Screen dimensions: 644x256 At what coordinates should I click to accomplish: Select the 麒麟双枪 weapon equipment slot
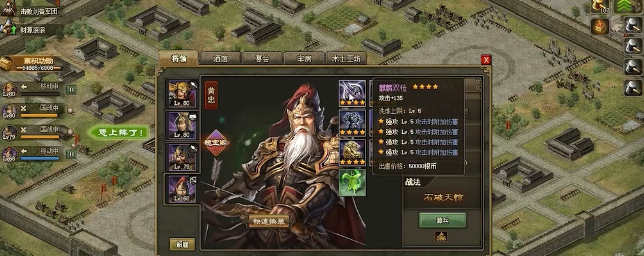352,93
